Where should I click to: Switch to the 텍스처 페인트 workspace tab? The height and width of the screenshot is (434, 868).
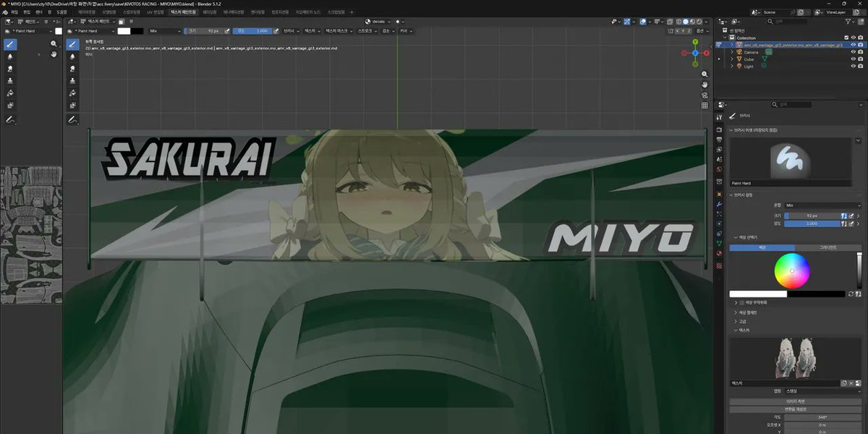click(x=183, y=12)
